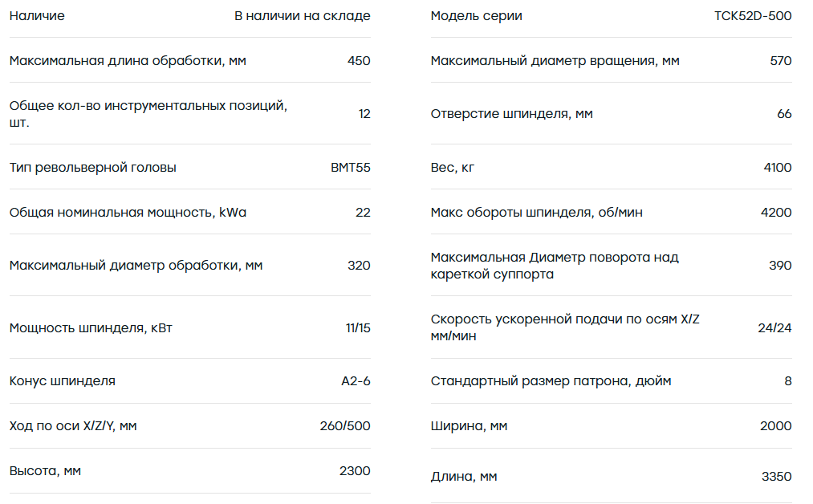Click 'Максимальная длина обработки, мм' label
Viewport: 813px width, 504px height.
[x=128, y=61]
